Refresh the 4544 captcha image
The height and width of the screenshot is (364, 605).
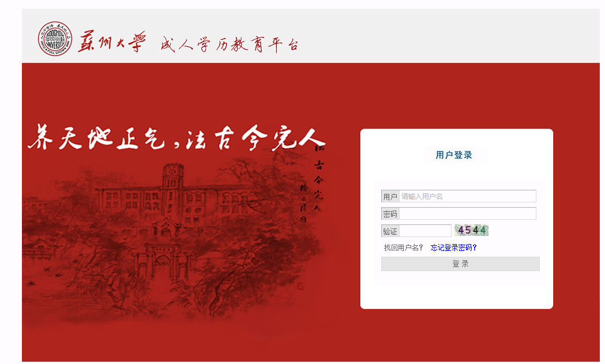pyautogui.click(x=471, y=230)
